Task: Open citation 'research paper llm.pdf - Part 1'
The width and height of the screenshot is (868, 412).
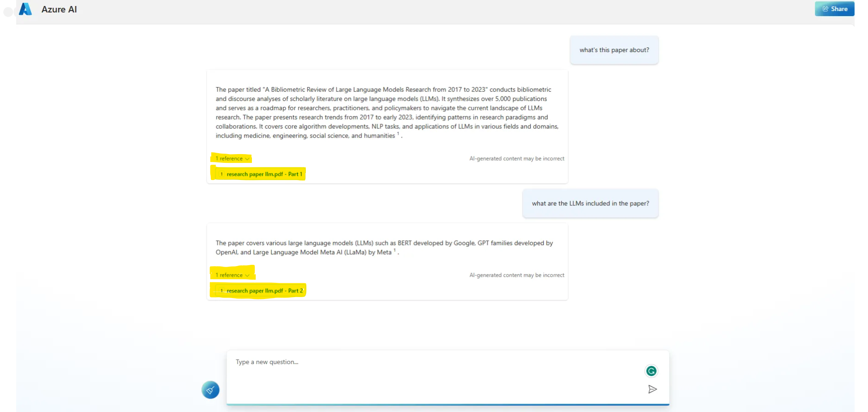Action: click(261, 174)
